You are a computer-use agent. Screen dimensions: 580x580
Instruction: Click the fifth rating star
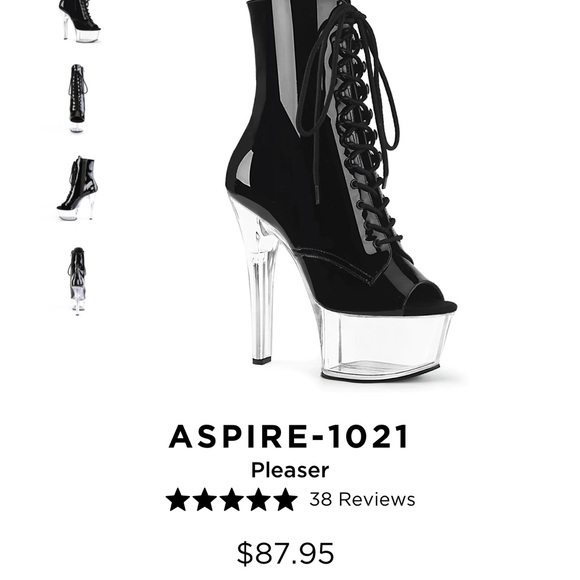[x=286, y=499]
